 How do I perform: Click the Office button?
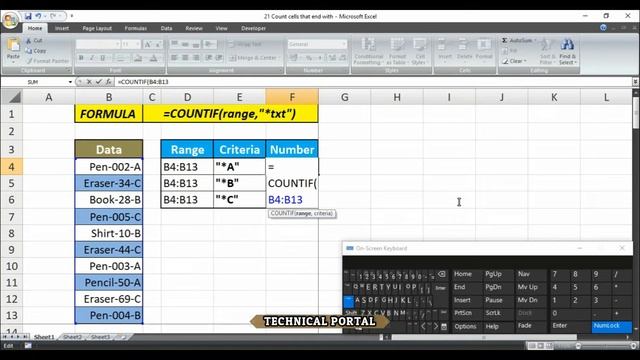[x=10, y=20]
